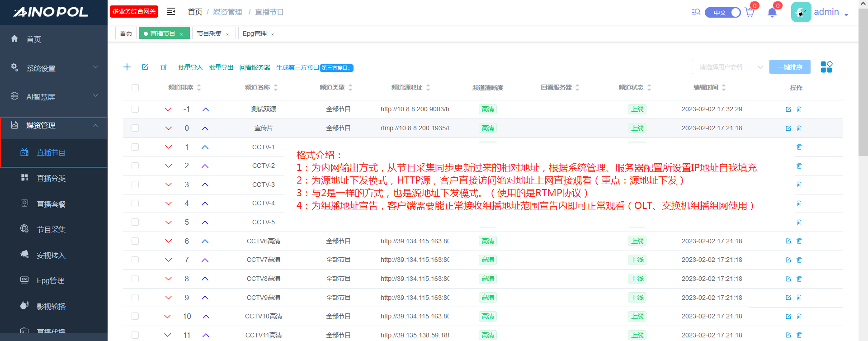This screenshot has height=341, width=868.
Task: Switch to the 节目采集 tab
Action: point(209,33)
